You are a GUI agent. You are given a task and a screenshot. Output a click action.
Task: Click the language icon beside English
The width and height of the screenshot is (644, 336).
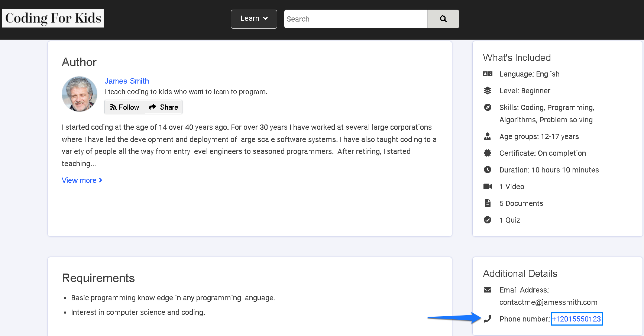tap(488, 74)
